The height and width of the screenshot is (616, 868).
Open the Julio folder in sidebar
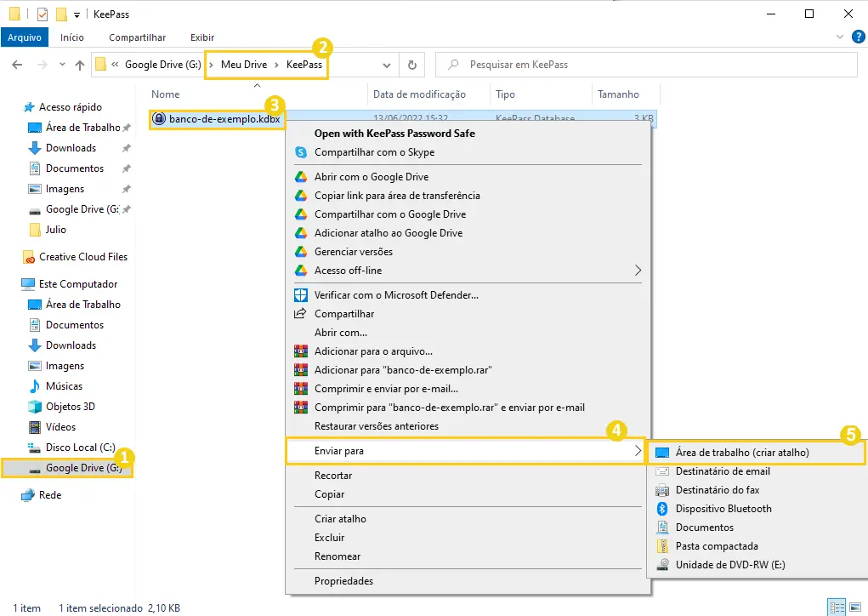tap(55, 230)
